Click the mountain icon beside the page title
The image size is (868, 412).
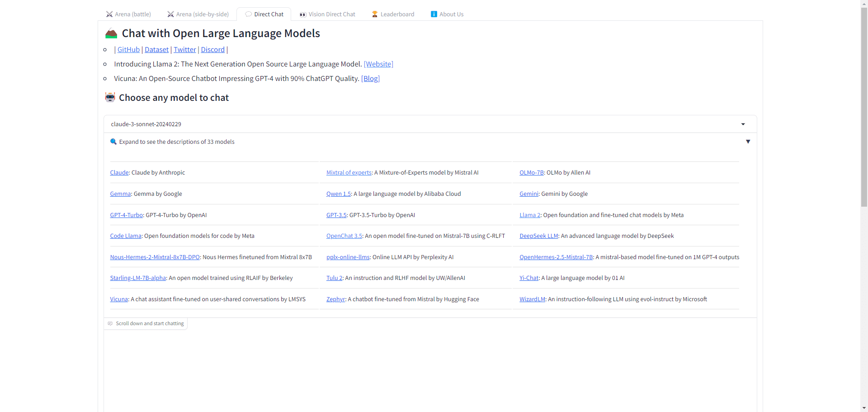tap(111, 33)
